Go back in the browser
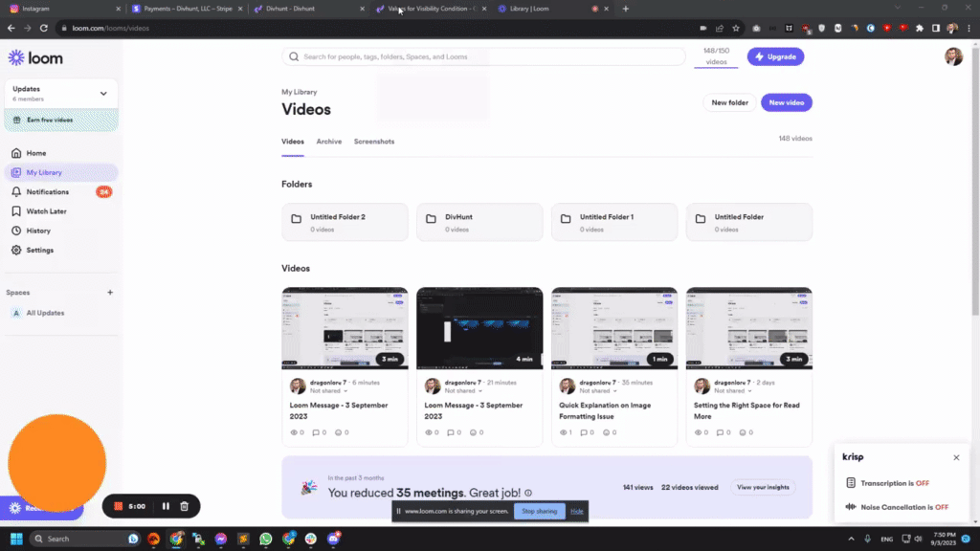This screenshot has height=551, width=980. (11, 28)
